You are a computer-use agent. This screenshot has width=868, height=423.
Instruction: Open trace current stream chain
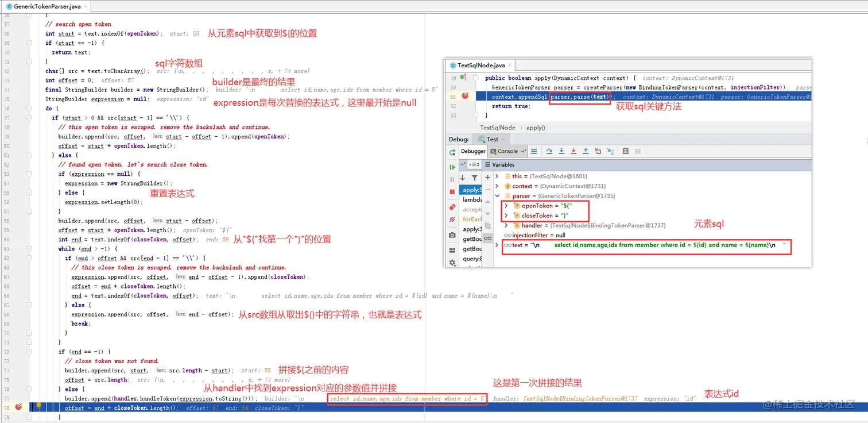click(638, 152)
